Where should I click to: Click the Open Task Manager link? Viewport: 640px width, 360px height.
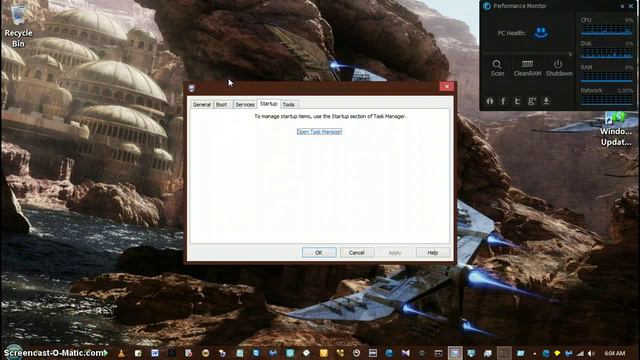coord(319,131)
